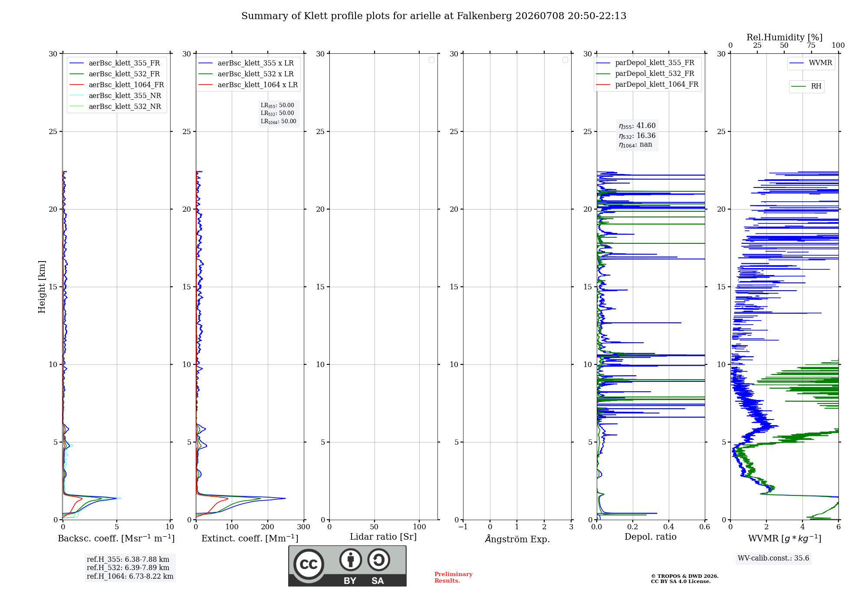The image size is (868, 590).
Task: Click the lidar ratio LR355 50.00 annotation box
Action: pyautogui.click(x=278, y=113)
